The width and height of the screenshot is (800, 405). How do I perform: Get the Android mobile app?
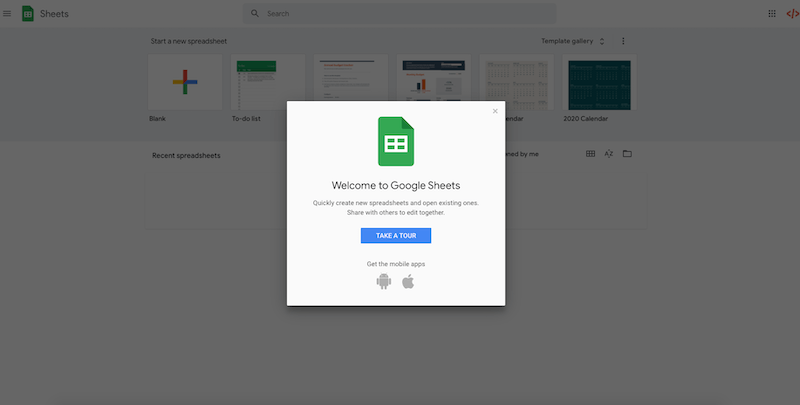tap(383, 282)
